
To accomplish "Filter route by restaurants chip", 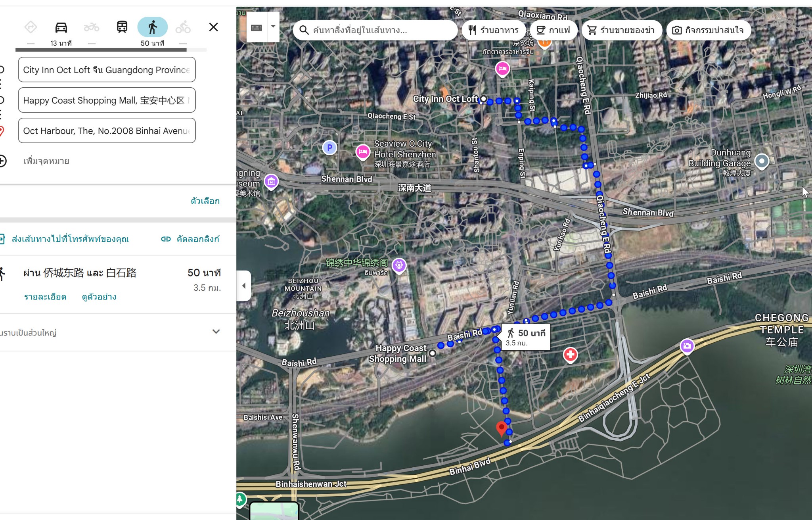I will click(494, 30).
